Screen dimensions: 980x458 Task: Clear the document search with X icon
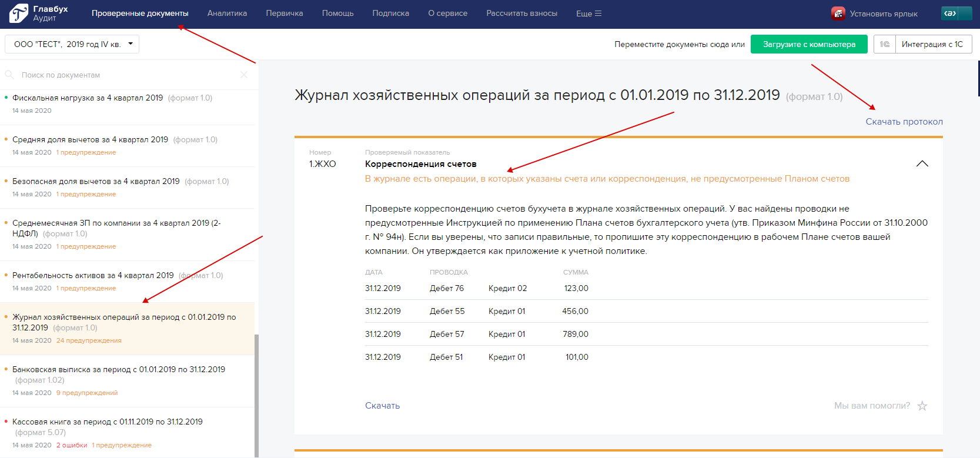tap(244, 75)
